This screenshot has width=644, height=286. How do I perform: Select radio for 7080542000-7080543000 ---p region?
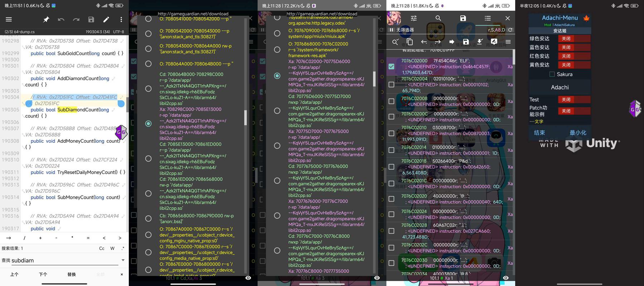[x=148, y=34]
